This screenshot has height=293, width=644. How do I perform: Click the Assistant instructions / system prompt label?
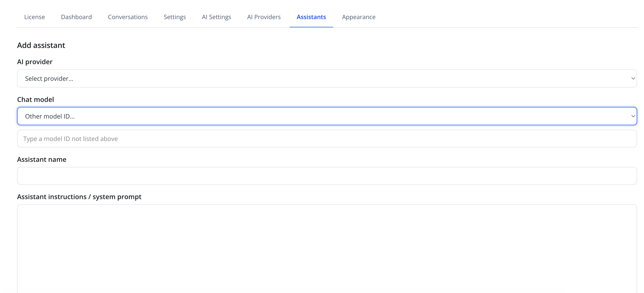(x=79, y=197)
